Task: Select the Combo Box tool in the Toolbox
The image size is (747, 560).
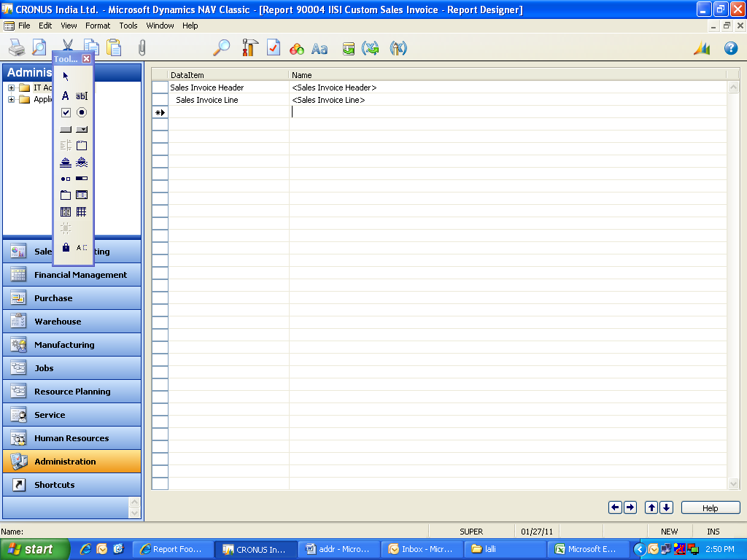Action: 81,129
